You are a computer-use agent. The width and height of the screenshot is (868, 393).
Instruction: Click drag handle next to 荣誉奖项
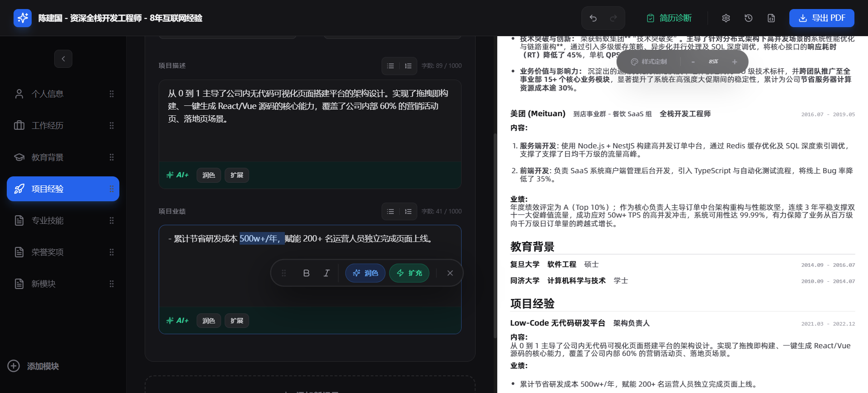click(112, 252)
